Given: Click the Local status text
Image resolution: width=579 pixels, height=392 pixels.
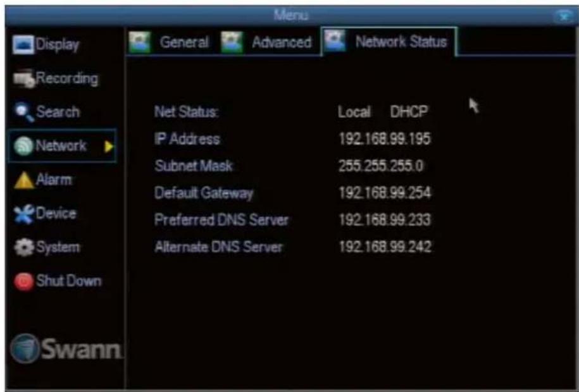Looking at the screenshot, I should 354,112.
